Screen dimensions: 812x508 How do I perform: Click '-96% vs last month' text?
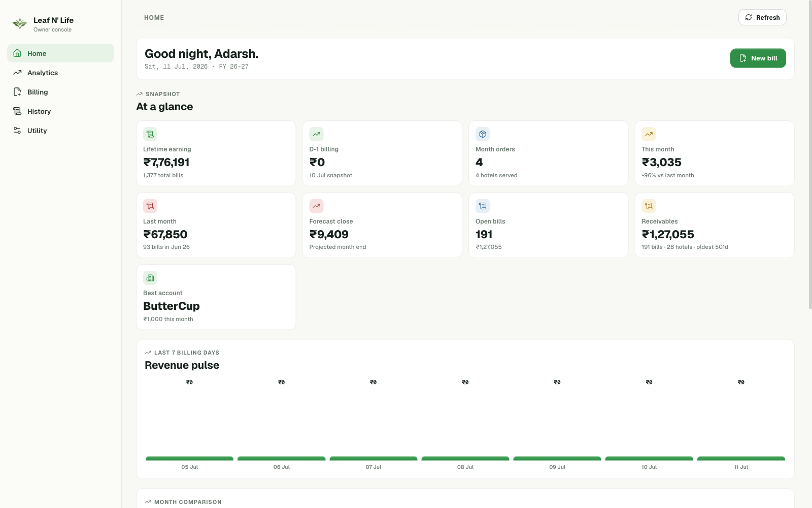668,175
